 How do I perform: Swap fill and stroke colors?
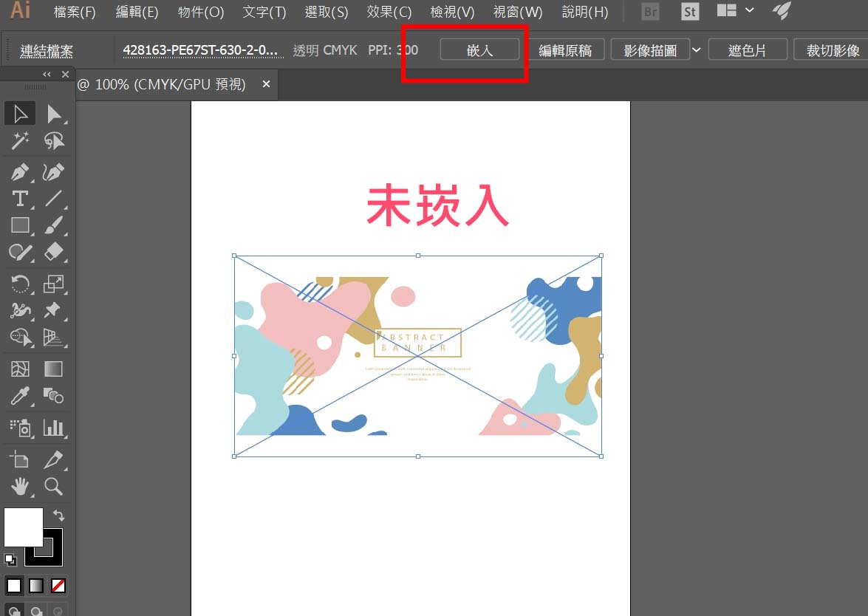pos(58,516)
